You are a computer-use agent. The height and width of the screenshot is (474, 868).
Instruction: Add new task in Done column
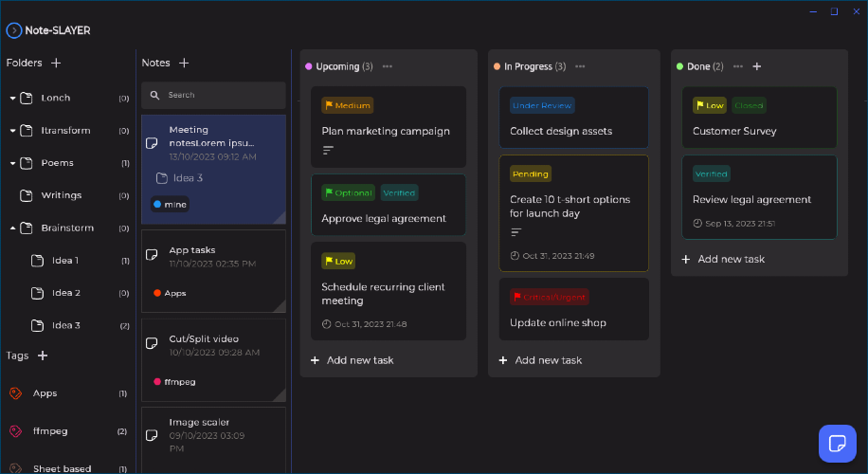[723, 259]
